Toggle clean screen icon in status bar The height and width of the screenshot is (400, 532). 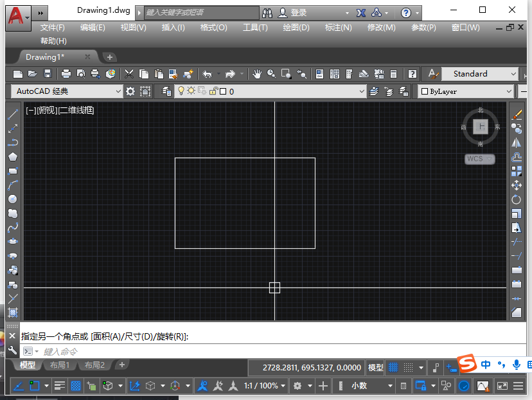pyautogui.click(x=502, y=386)
